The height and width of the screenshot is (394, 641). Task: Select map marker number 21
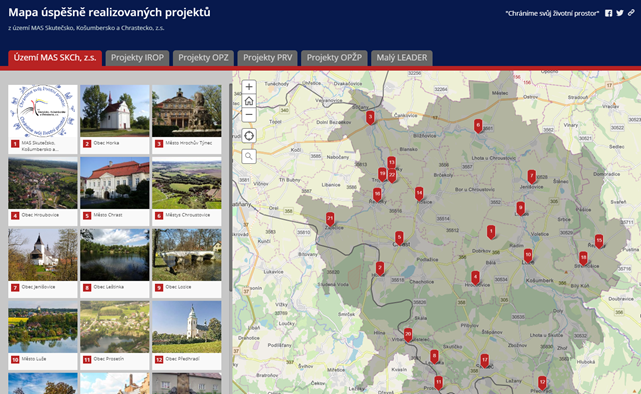[x=330, y=219]
